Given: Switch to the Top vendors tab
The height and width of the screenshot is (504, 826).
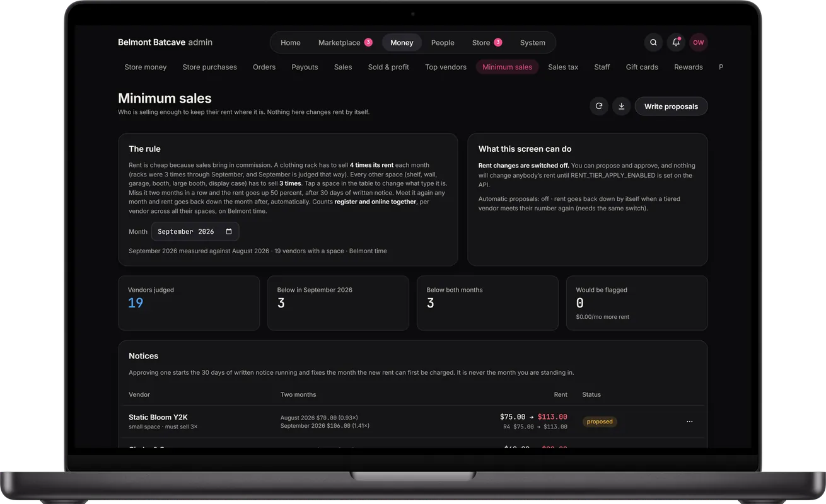Looking at the screenshot, I should coord(446,67).
